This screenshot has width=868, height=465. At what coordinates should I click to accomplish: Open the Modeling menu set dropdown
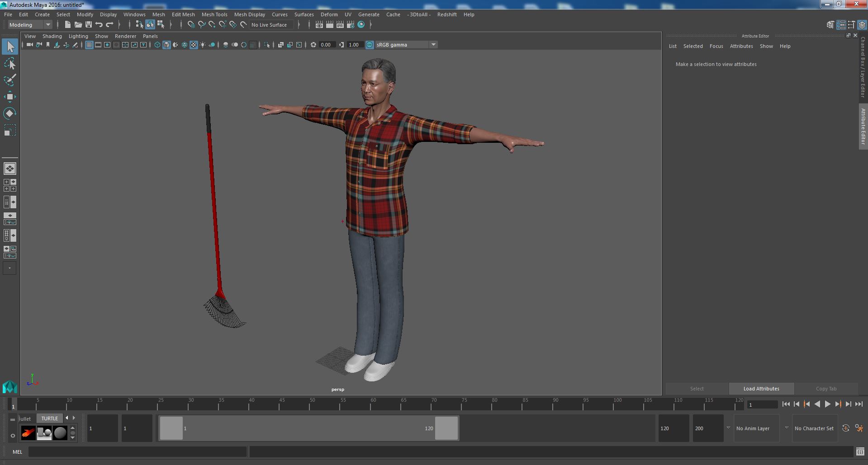coord(30,25)
